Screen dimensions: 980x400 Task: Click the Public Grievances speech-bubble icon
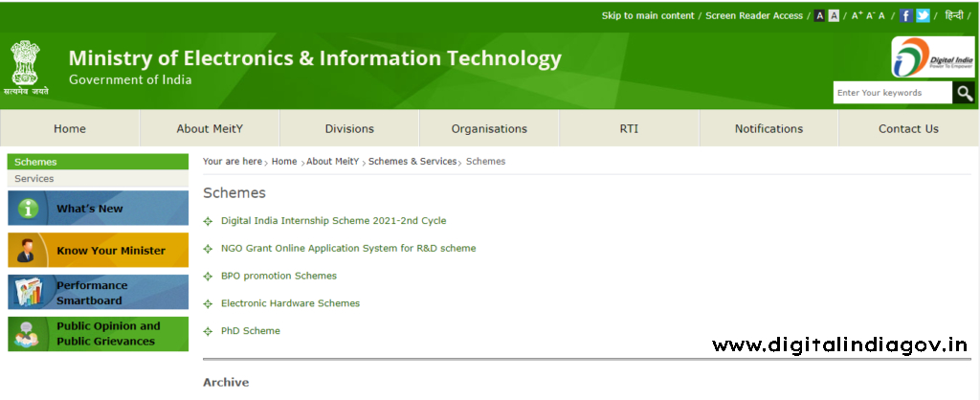point(26,334)
